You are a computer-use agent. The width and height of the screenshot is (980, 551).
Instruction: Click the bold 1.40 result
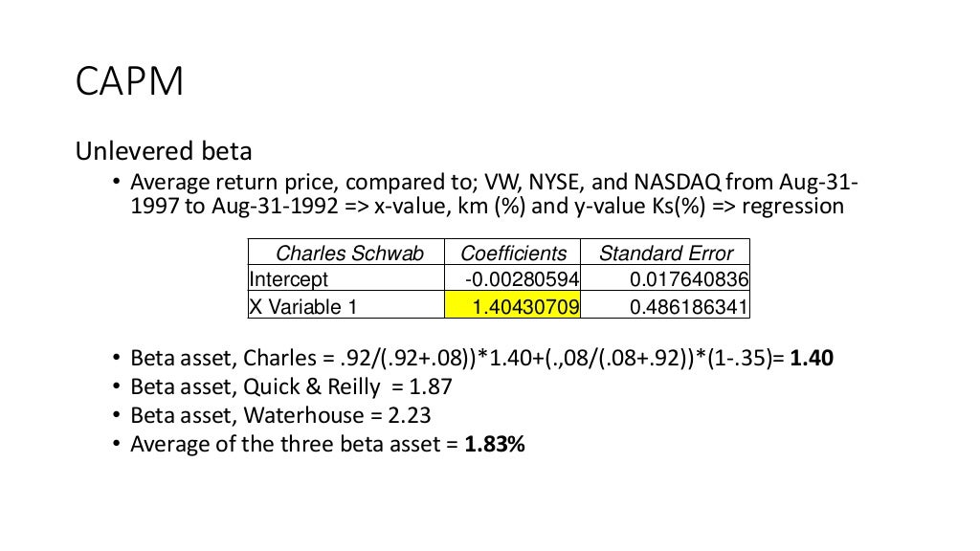coord(812,358)
